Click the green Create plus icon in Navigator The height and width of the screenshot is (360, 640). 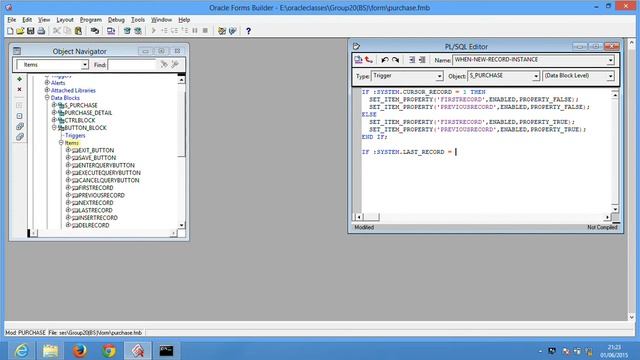[19, 79]
